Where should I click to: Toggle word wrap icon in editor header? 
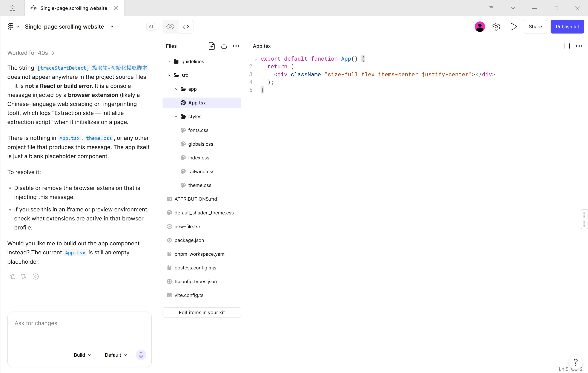567,46
